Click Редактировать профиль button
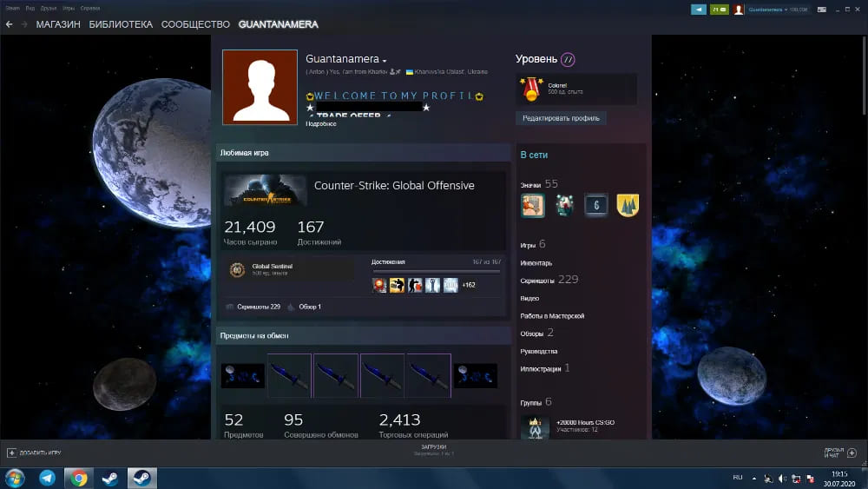The image size is (868, 489). [561, 118]
